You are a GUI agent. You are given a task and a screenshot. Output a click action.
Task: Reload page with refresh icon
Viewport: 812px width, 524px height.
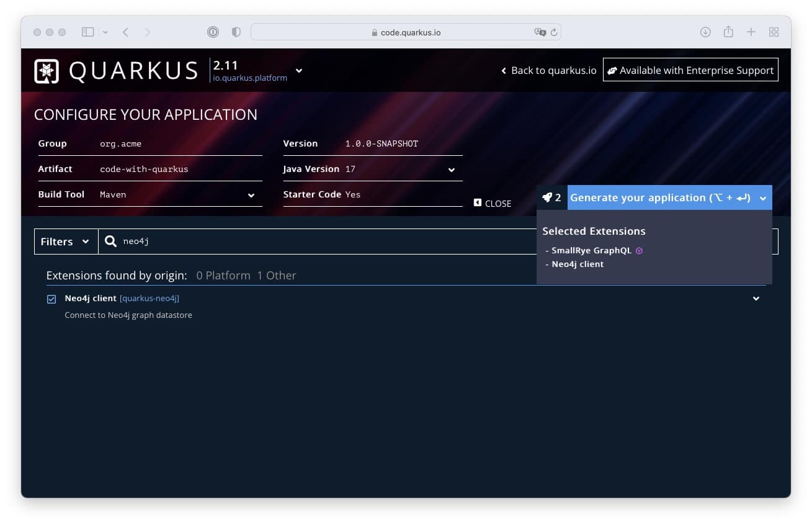[554, 32]
